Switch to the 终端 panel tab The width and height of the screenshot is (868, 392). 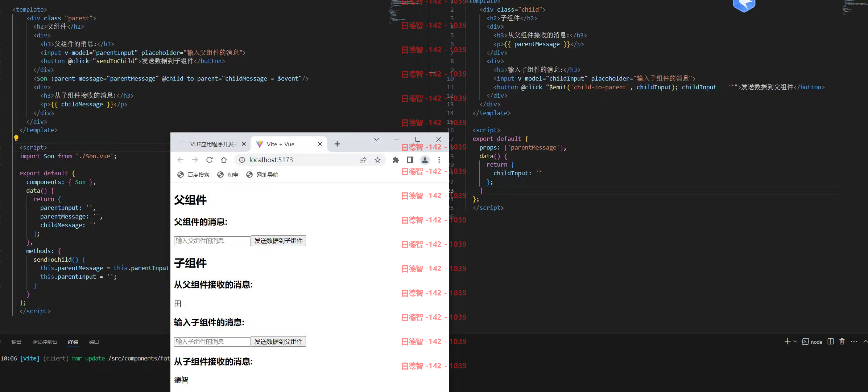[73, 342]
